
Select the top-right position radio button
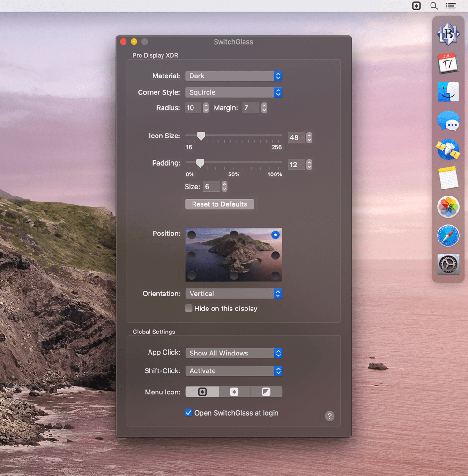(275, 234)
